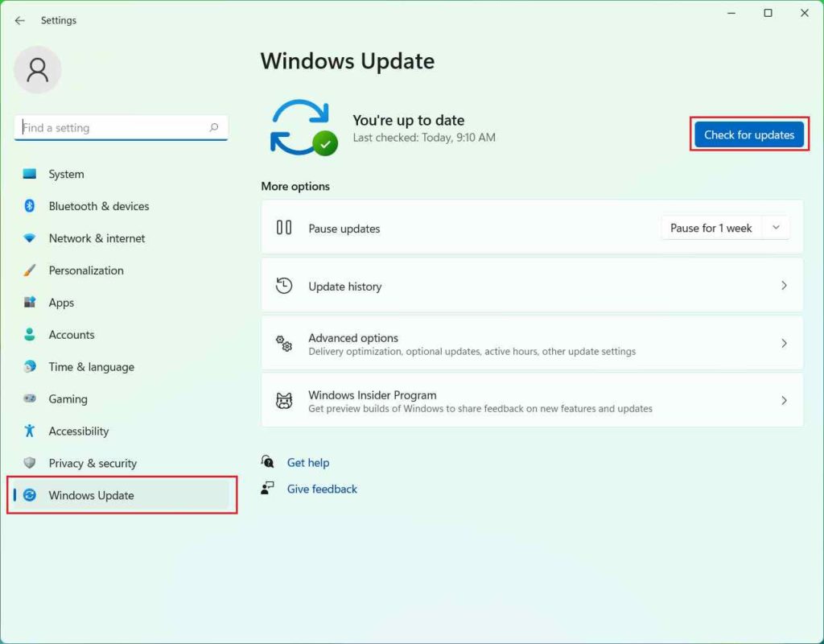Open Windows Insider Program chevron

784,401
